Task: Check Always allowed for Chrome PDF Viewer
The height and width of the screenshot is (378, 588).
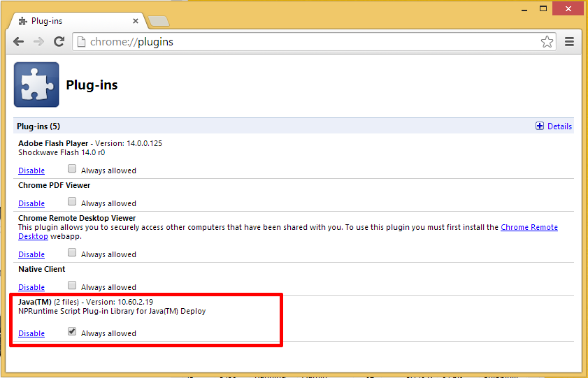Action: pos(72,201)
